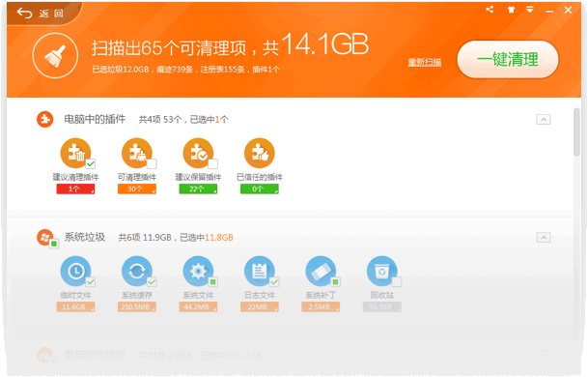Click the vertical scrollbar thumb
This screenshot has height=377, width=588.
(x=576, y=132)
